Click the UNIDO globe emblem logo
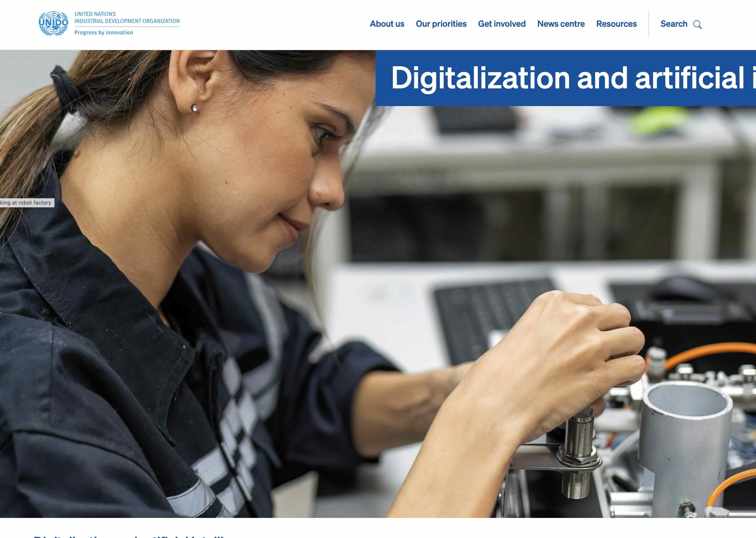This screenshot has width=756, height=538. click(53, 23)
